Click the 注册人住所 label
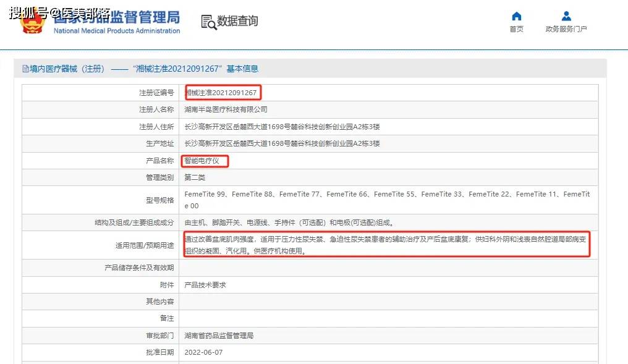628x364 pixels. pyautogui.click(x=156, y=127)
